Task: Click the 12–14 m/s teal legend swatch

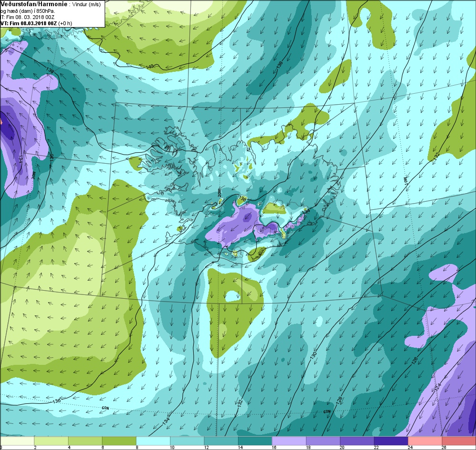Action: pyautogui.click(x=221, y=440)
